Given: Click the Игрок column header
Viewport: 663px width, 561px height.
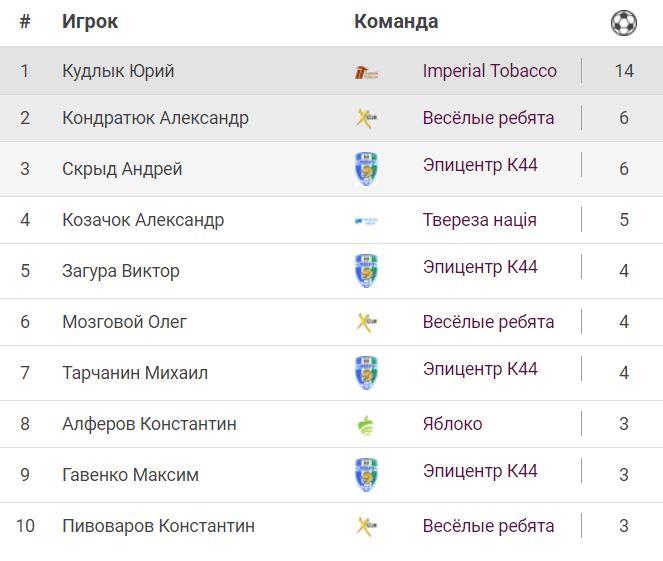Looking at the screenshot, I should tap(90, 22).
